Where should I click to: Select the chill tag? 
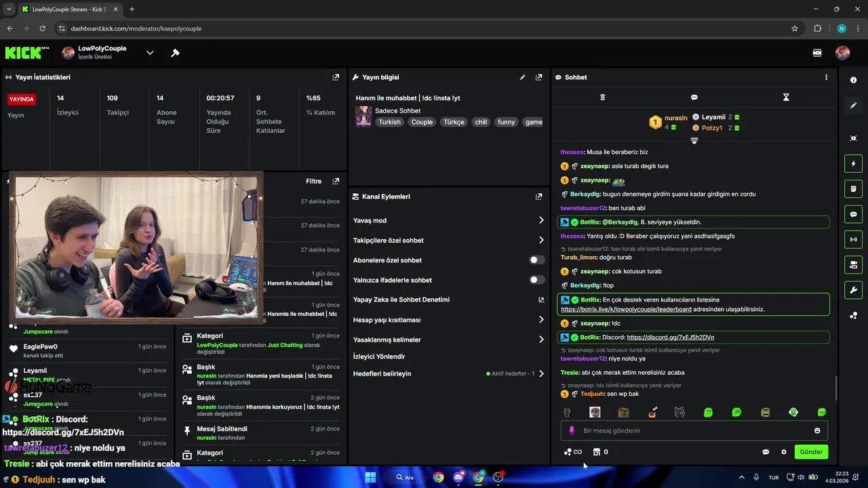pos(481,122)
